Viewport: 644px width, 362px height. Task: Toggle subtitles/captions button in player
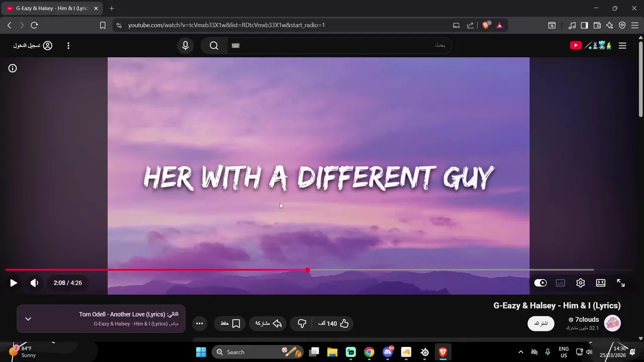pyautogui.click(x=560, y=283)
